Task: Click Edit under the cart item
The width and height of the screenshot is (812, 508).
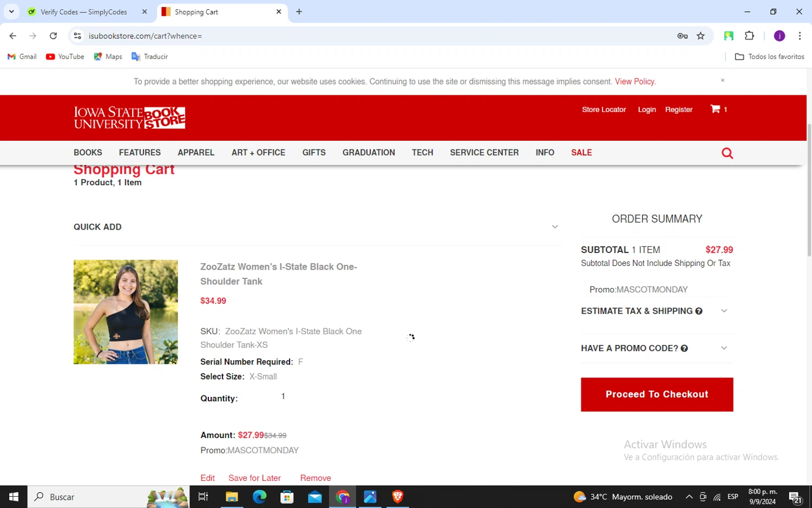Action: [x=207, y=478]
